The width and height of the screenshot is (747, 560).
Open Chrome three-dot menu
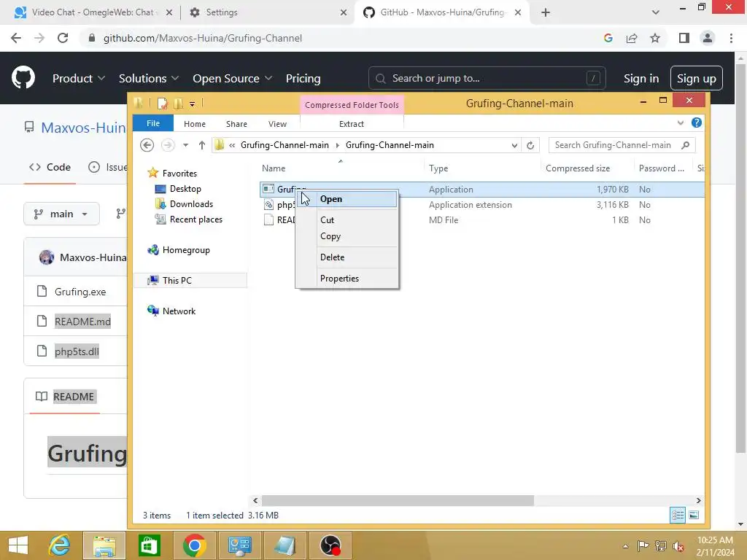731,38
